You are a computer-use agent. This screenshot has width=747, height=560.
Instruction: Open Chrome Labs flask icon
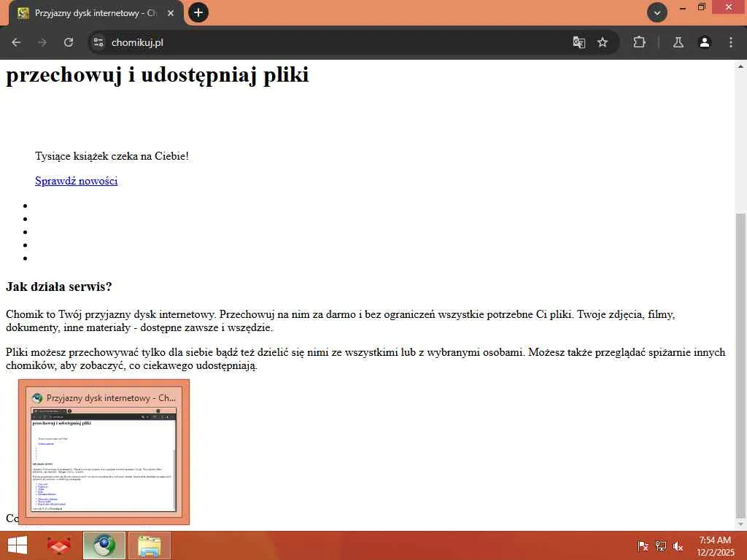click(x=678, y=42)
